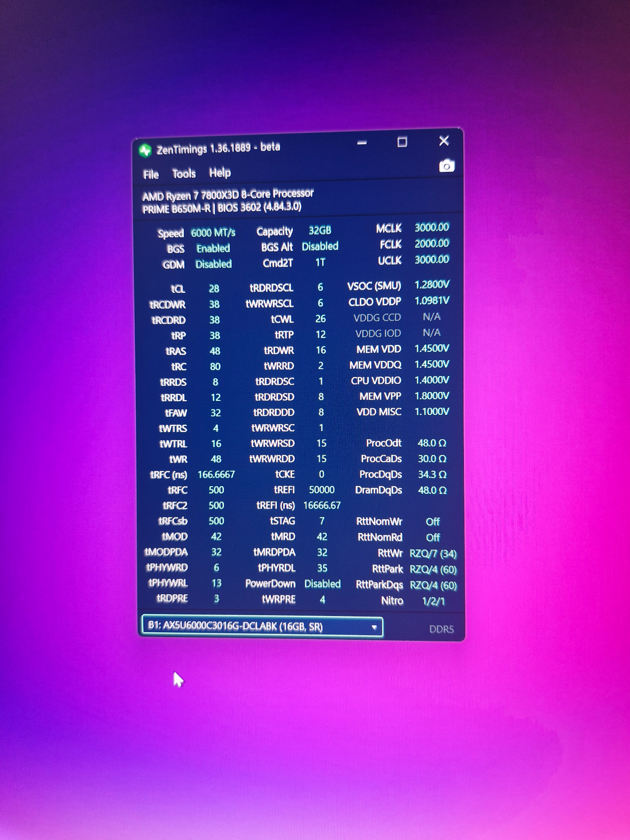The image size is (630, 840).
Task: Click the tWTRS label
Action: click(173, 429)
